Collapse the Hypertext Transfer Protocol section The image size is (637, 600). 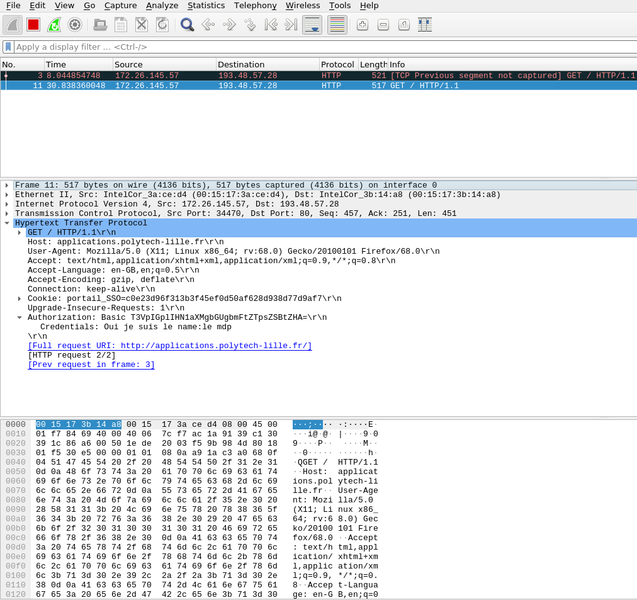click(7, 222)
